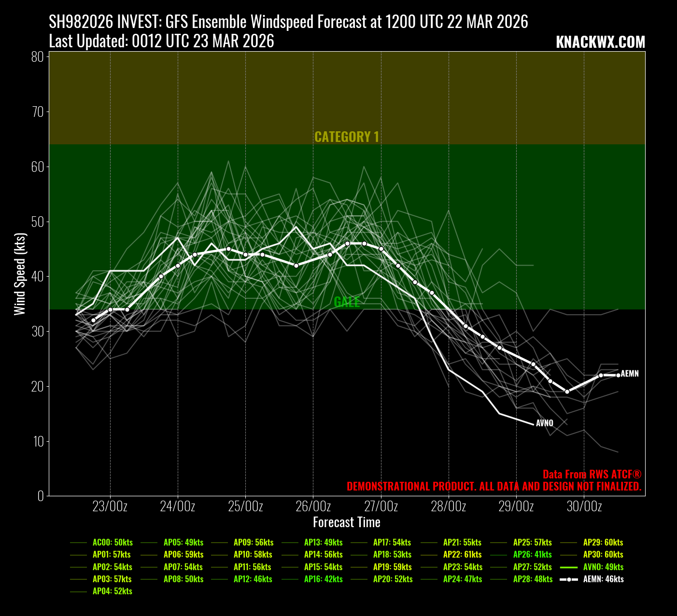Select the 26/00z time axis tick

tap(313, 506)
